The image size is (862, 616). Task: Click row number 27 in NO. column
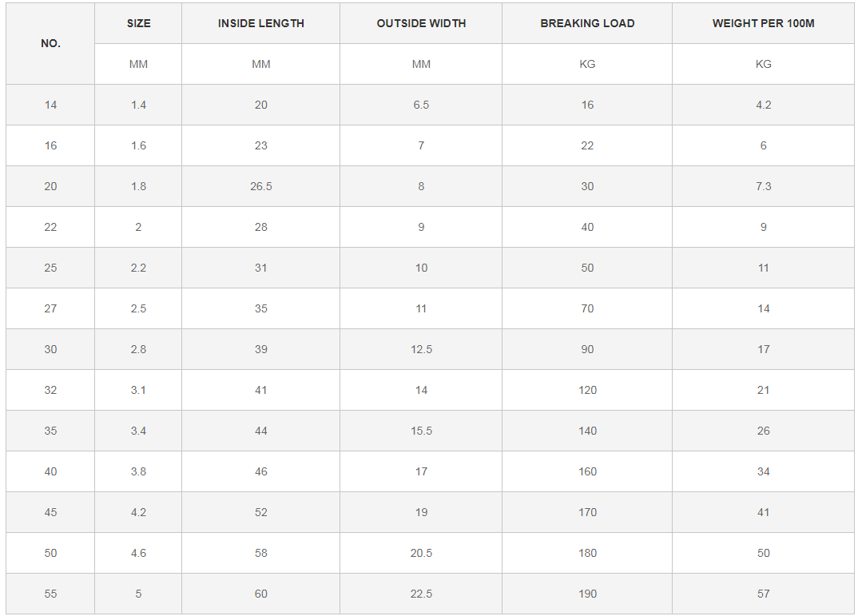pos(50,308)
